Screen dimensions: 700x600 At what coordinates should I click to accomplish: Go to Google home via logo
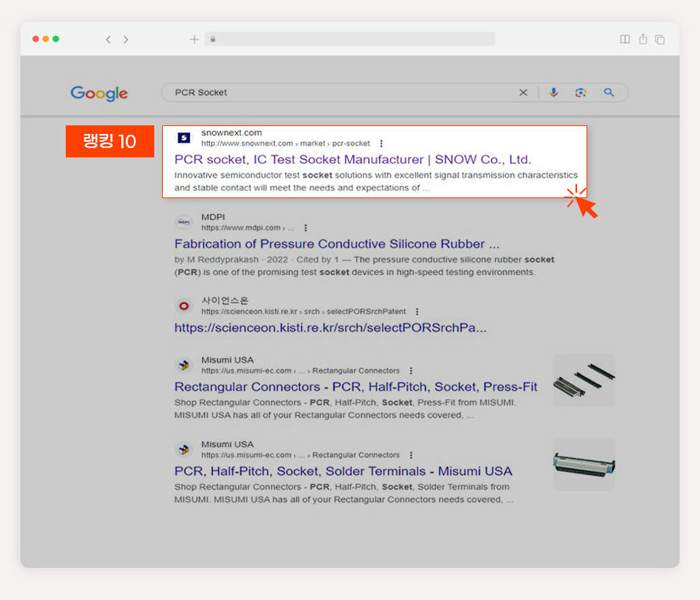(99, 93)
